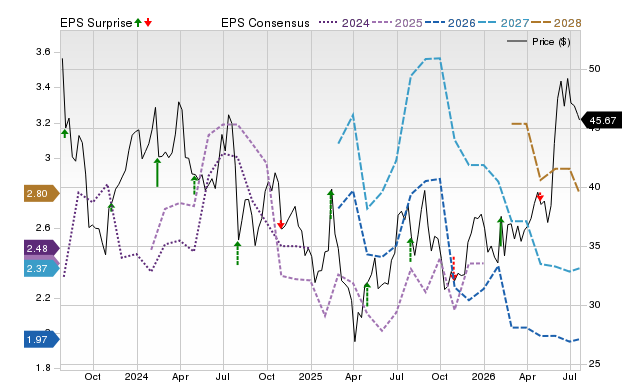The width and height of the screenshot is (640, 382).
Task: Click the 3.4 left axis label
Action: pos(43,87)
